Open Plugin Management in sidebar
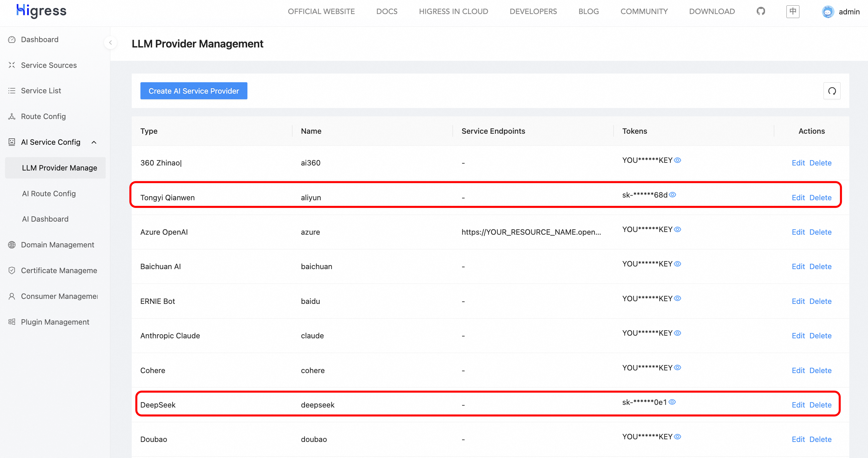This screenshot has height=458, width=868. click(55, 322)
